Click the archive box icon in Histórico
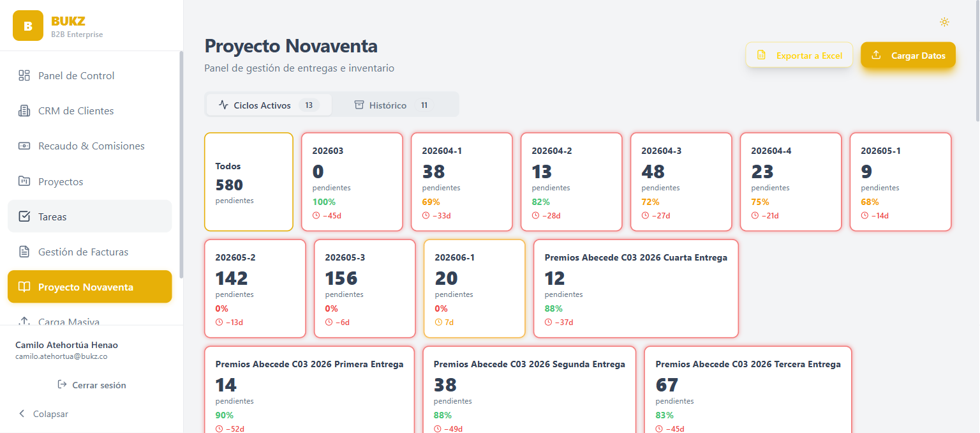 click(359, 105)
